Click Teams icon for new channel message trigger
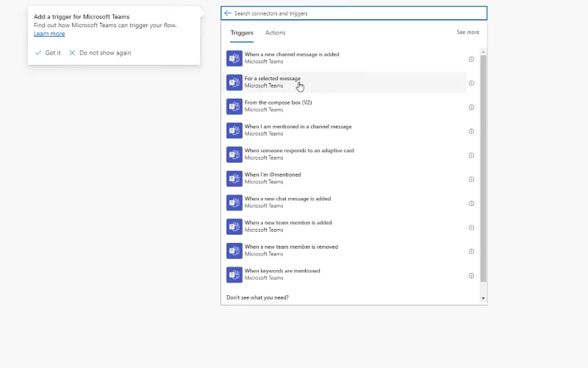The height and width of the screenshot is (368, 588). point(234,58)
